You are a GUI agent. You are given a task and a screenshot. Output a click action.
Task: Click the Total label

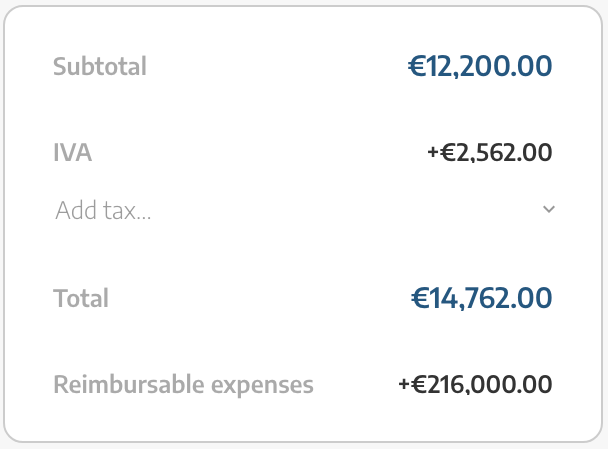click(81, 298)
